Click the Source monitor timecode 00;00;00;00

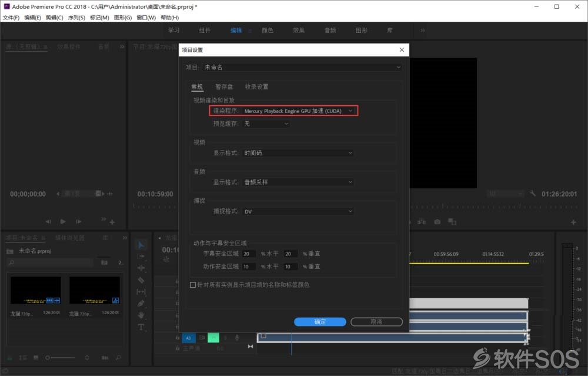click(28, 194)
